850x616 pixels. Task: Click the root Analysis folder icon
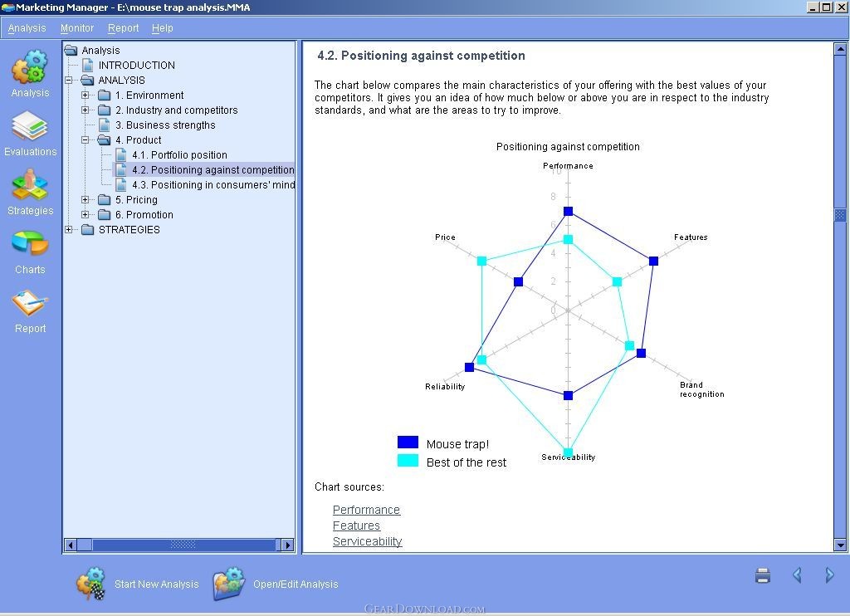point(71,51)
